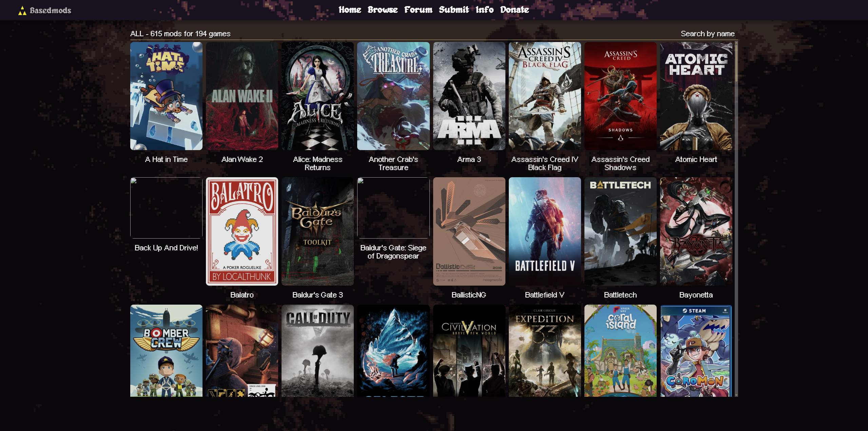The image size is (868, 431).
Task: Open the Civilization V Brave New World cover
Action: pos(469,351)
